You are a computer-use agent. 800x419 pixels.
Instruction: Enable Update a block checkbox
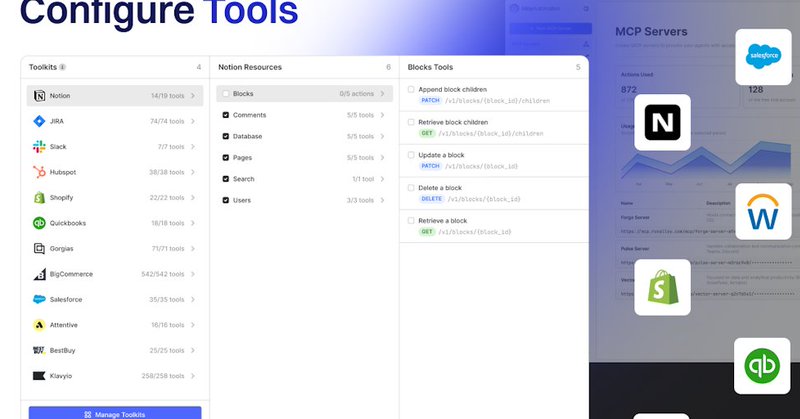(x=411, y=155)
